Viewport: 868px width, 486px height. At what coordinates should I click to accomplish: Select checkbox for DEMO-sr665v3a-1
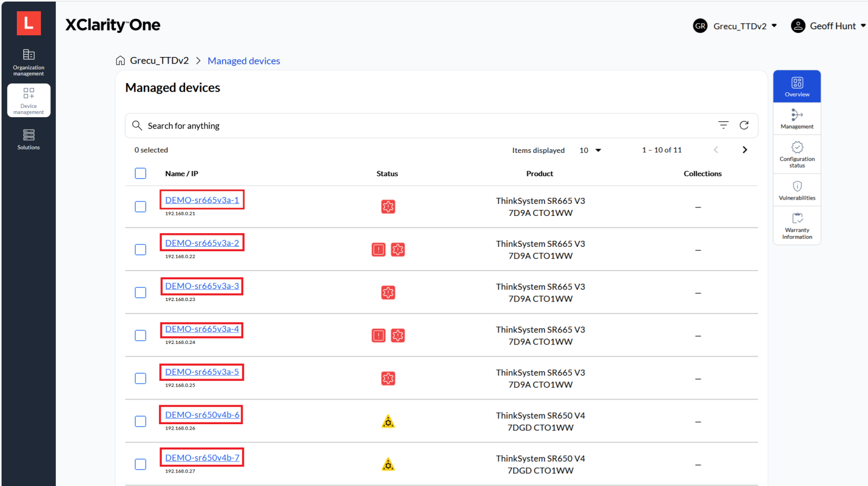pyautogui.click(x=141, y=207)
